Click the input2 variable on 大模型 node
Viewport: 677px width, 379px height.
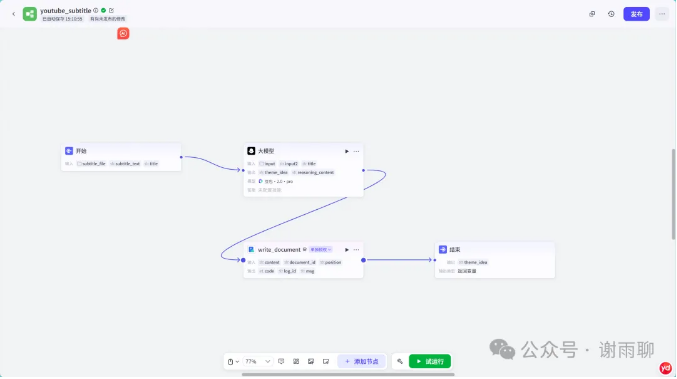[x=289, y=164]
